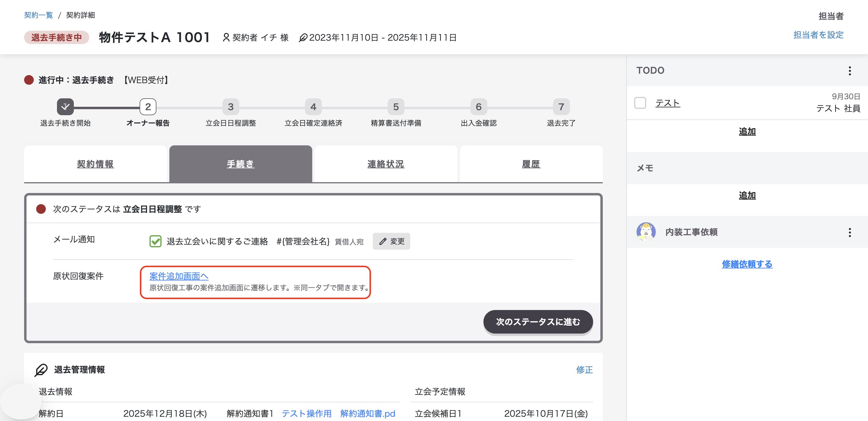Open the TODO three-dot menu
This screenshot has height=421, width=868.
pos(850,71)
